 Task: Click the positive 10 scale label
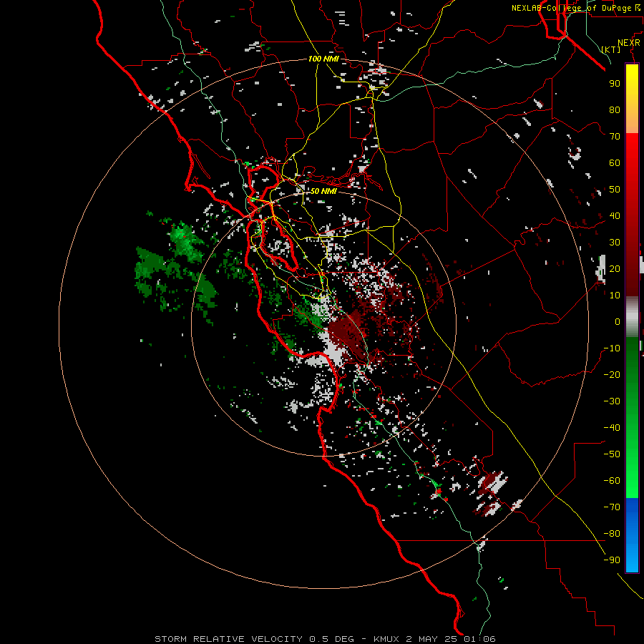click(615, 296)
